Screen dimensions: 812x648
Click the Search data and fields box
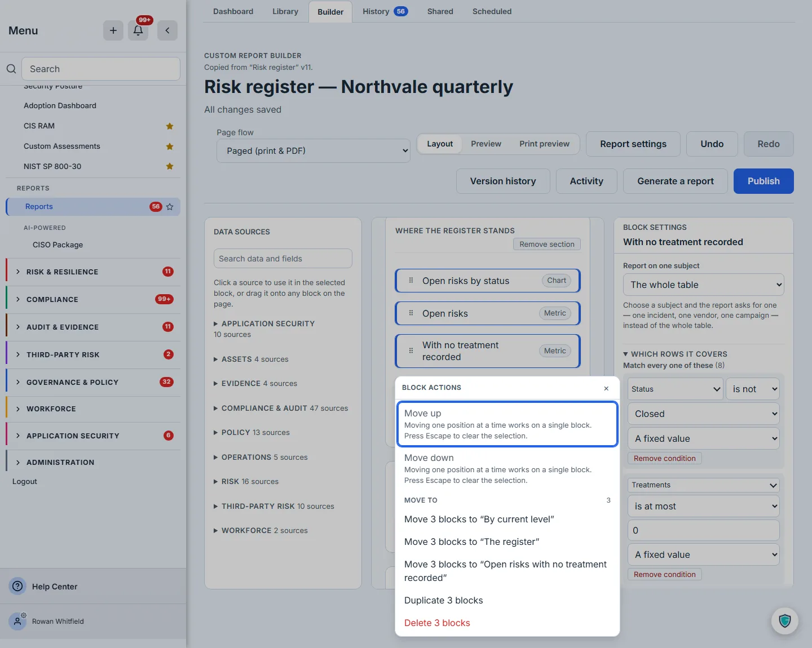tap(283, 259)
